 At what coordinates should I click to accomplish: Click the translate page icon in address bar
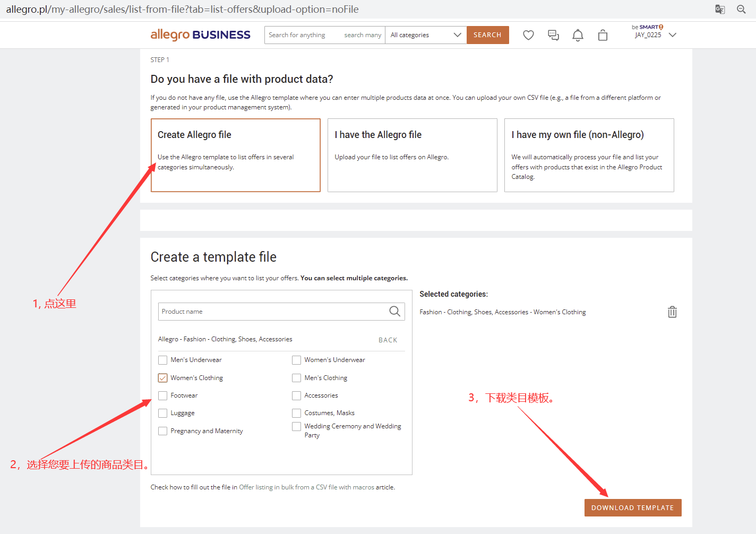[720, 9]
